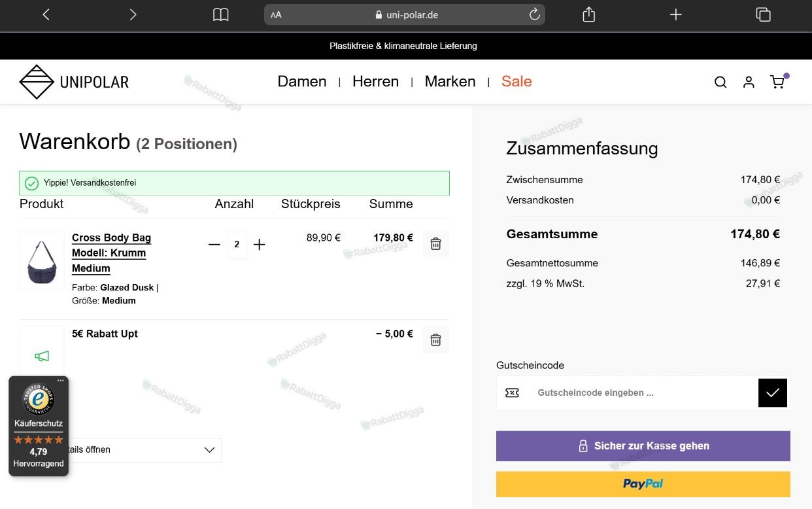Click the megaphone discount icon

[42, 356]
